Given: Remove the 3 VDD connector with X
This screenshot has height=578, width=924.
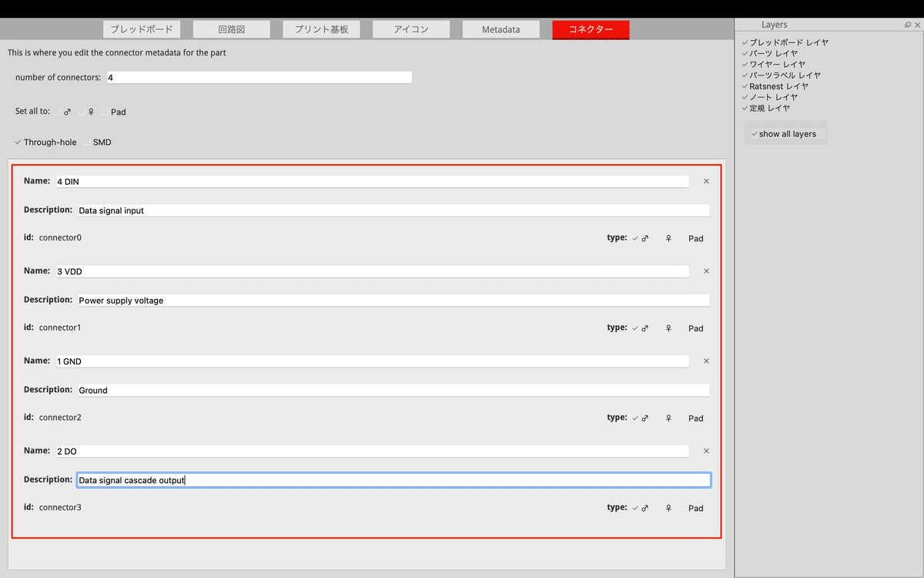Looking at the screenshot, I should coord(706,271).
